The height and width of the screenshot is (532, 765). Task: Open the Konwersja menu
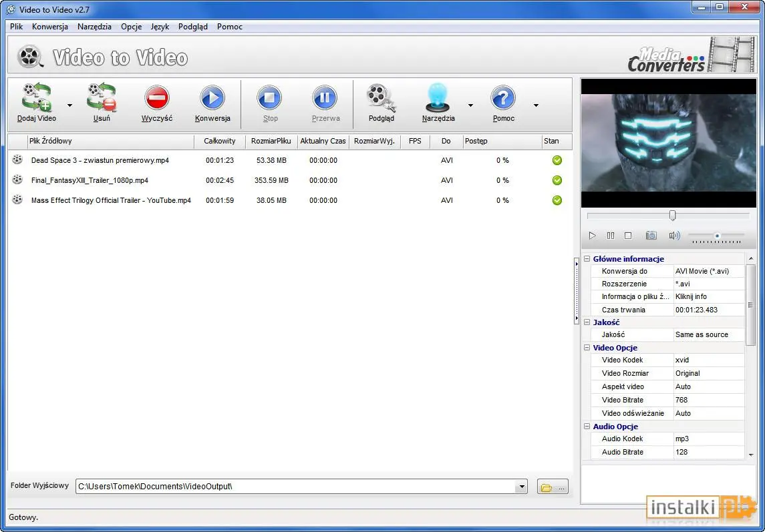(x=49, y=27)
